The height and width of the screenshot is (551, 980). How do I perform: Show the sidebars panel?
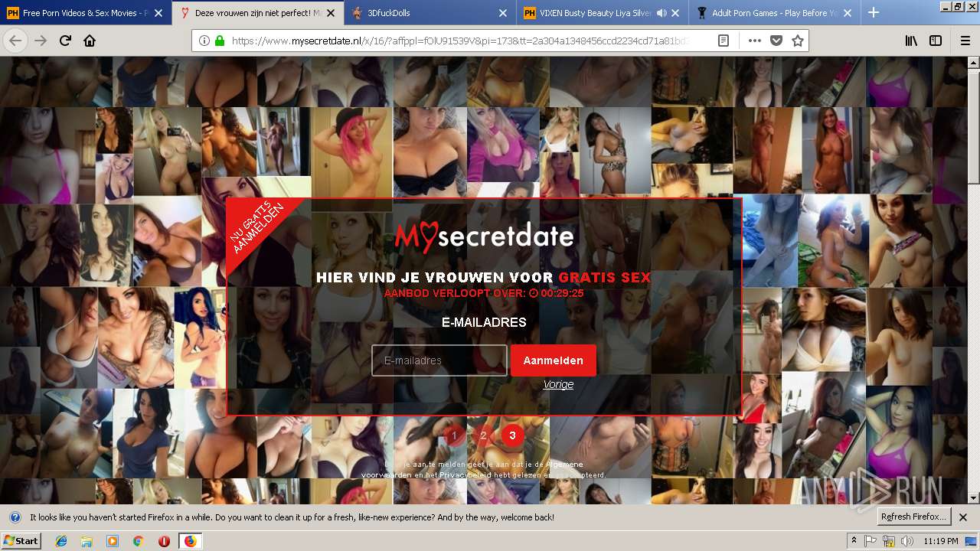click(936, 41)
